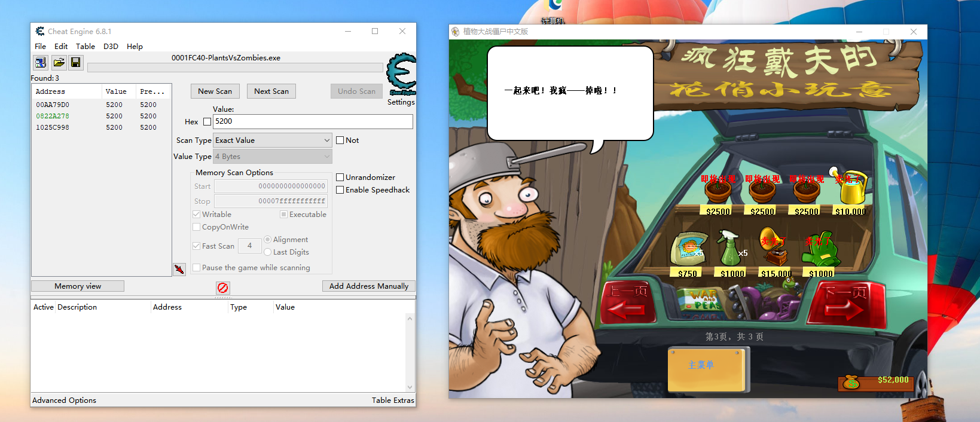980x422 pixels.
Task: Open Table Extras
Action: tap(393, 400)
